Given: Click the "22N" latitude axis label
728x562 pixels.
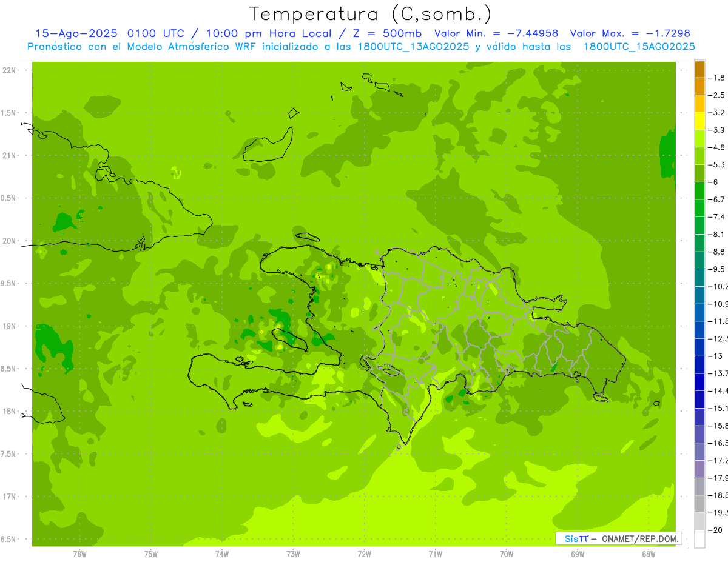Looking at the screenshot, I should click(x=9, y=70).
